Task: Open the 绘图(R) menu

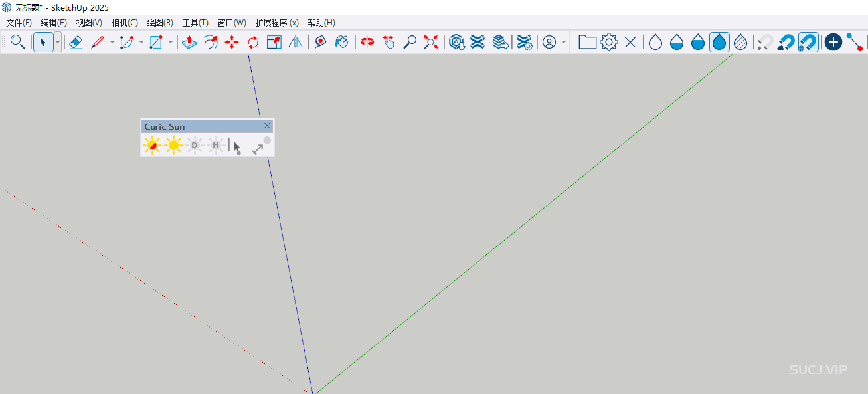Action: (160, 23)
